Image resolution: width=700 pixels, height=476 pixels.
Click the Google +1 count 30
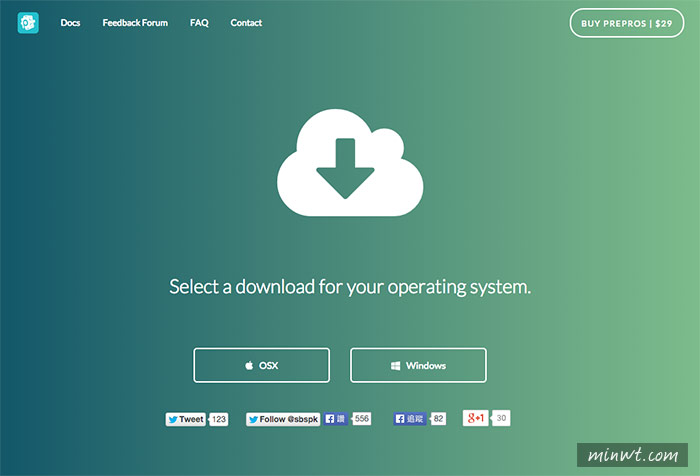click(x=502, y=418)
